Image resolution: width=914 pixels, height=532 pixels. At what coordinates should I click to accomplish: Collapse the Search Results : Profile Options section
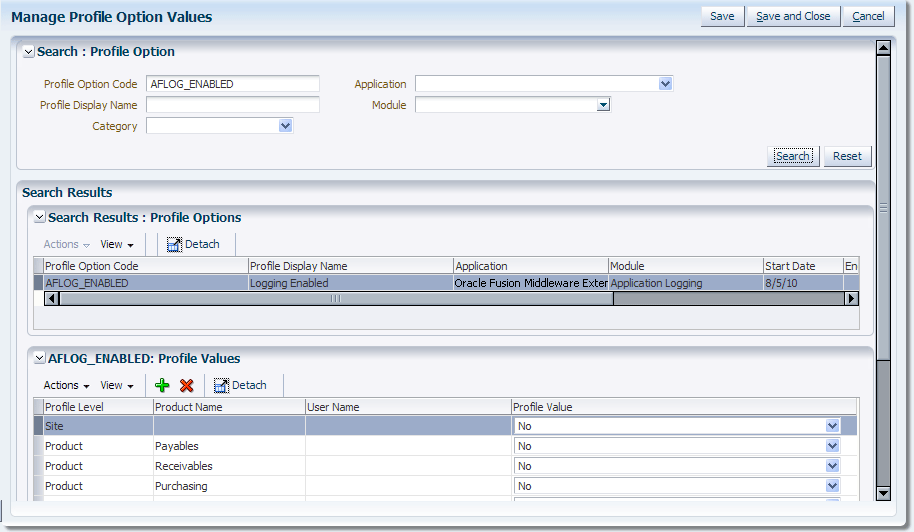39,217
